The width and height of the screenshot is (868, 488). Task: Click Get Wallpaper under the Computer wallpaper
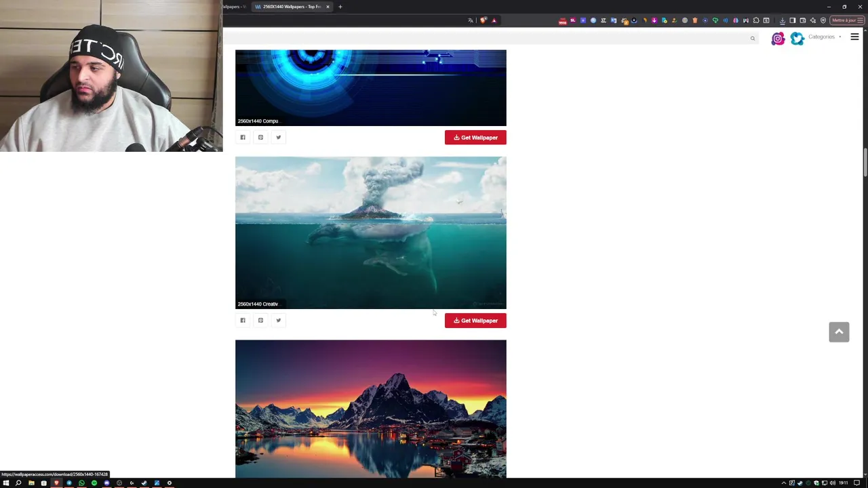pyautogui.click(x=475, y=138)
